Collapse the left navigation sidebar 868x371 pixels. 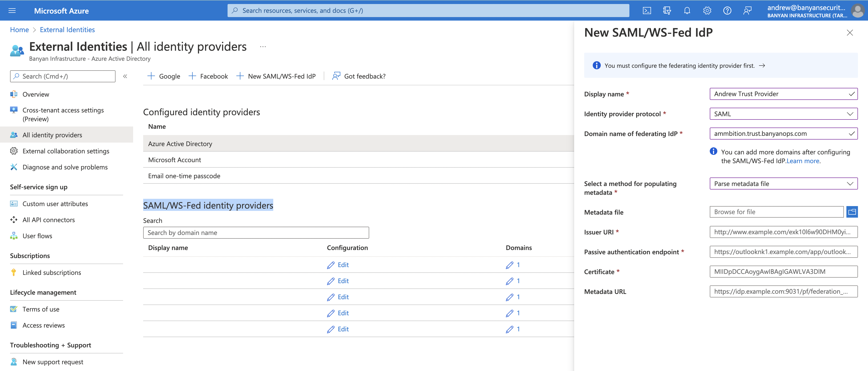coord(125,76)
